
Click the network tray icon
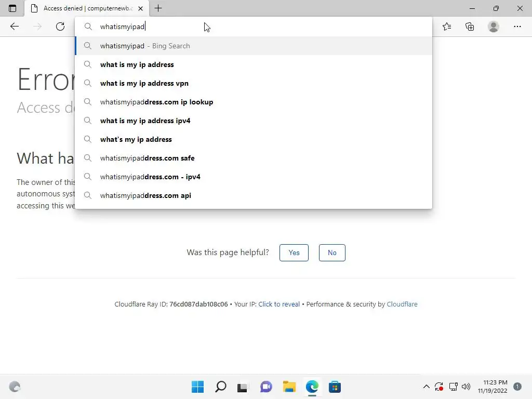[x=453, y=387]
